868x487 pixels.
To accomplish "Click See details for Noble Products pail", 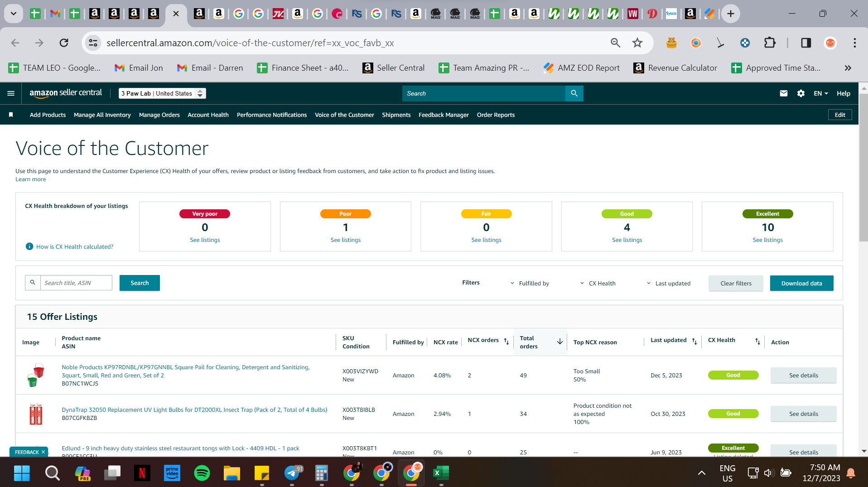I will pos(804,375).
